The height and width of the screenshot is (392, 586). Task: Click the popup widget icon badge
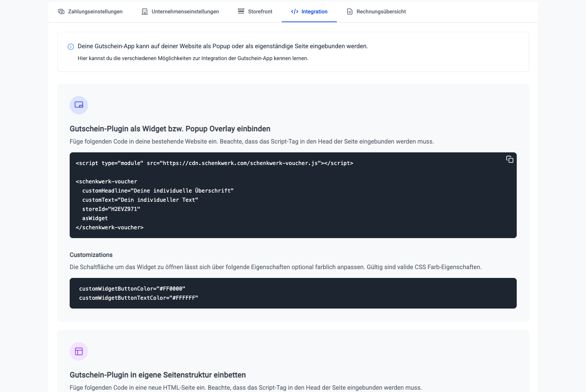pyautogui.click(x=79, y=105)
